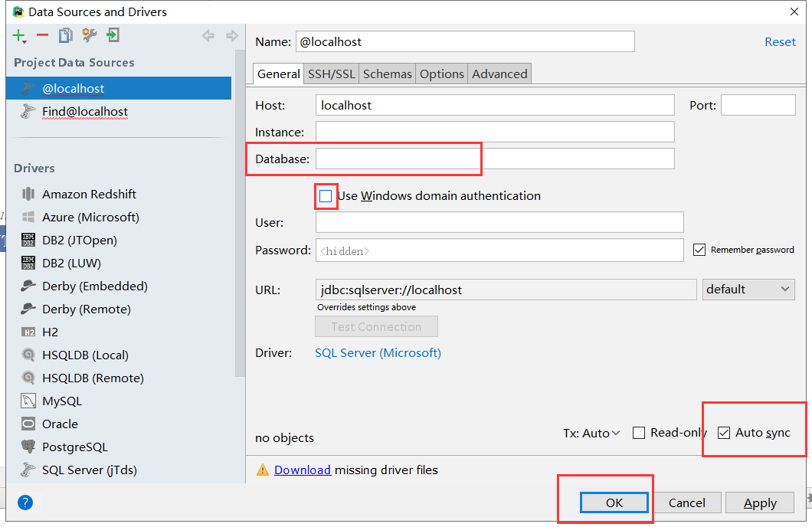Screen dimensions: 812x527
Task: Uncheck Remember password
Action: coord(699,249)
